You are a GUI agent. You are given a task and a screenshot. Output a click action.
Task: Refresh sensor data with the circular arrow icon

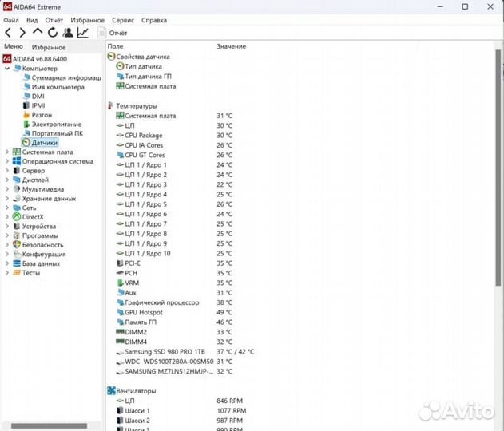click(x=53, y=33)
